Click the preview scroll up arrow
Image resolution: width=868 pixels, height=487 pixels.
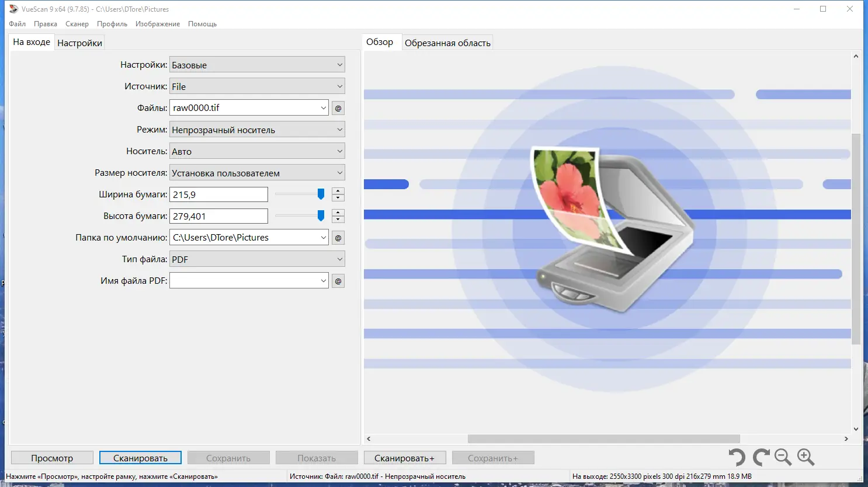(856, 57)
